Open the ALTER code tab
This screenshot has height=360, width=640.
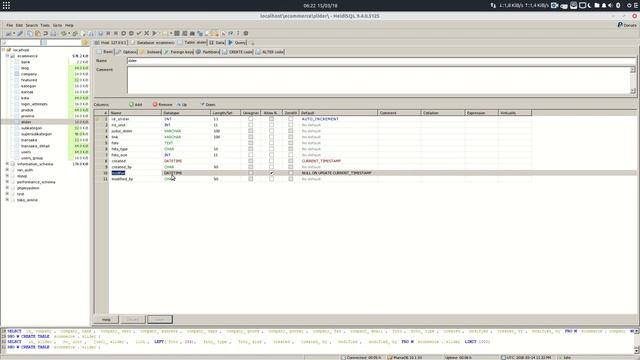pos(270,52)
